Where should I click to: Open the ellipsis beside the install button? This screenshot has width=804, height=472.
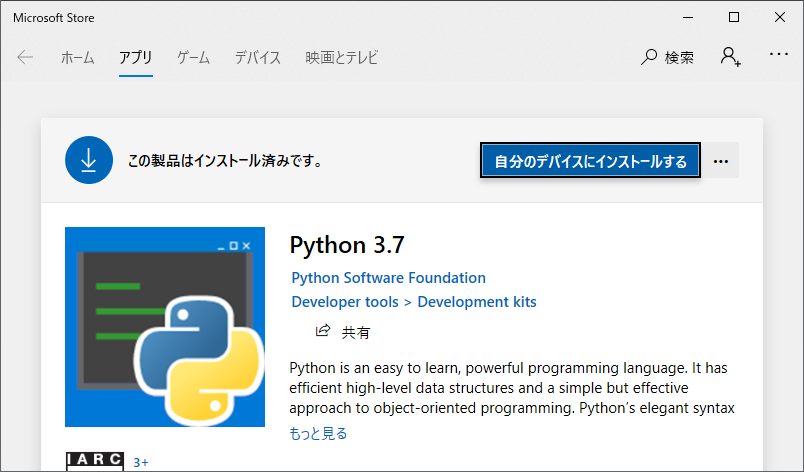pyautogui.click(x=720, y=161)
